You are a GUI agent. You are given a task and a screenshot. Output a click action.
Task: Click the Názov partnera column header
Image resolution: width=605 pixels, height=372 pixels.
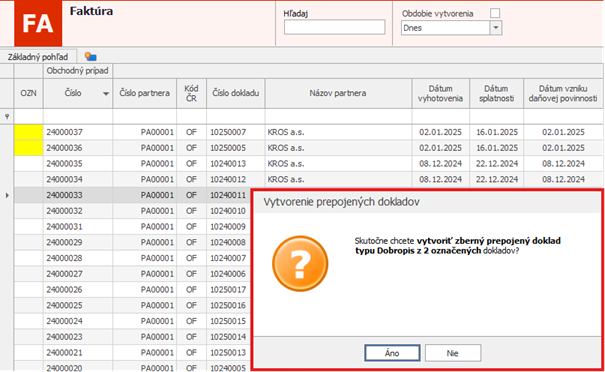tap(338, 93)
